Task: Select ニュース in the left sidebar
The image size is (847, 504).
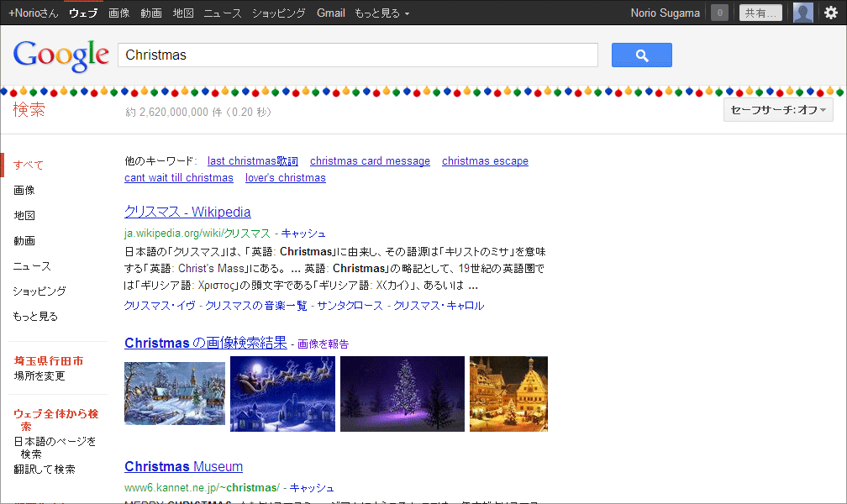Action: pos(32,265)
